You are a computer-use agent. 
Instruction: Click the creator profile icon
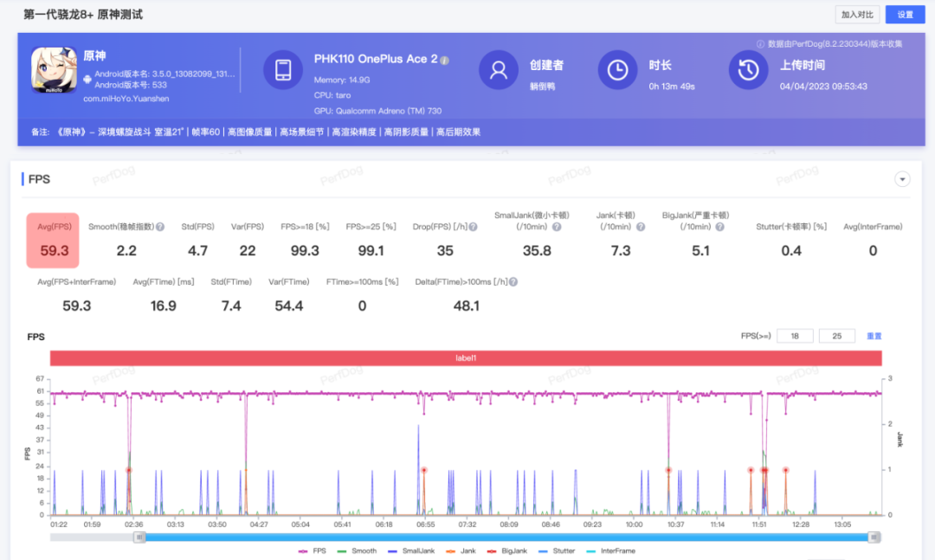499,70
